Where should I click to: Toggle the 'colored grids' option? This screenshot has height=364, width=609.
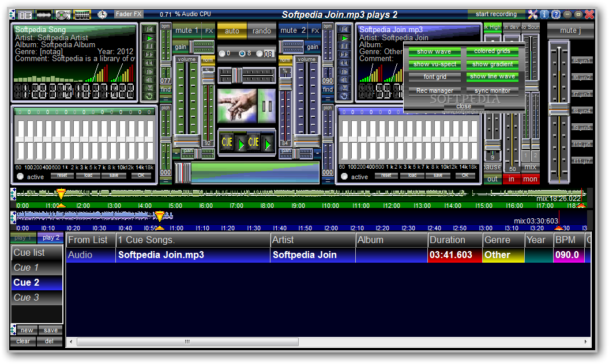[492, 51]
